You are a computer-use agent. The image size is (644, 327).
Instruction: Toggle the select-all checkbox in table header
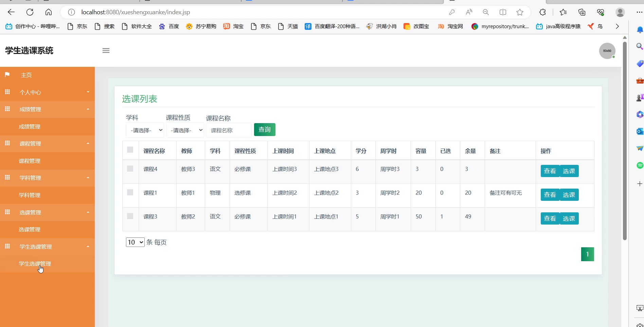click(x=130, y=150)
